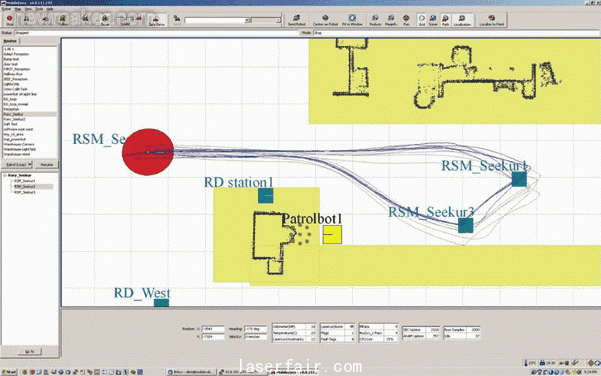The image size is (601, 376).
Task: Click the Localize to Point icon
Action: [492, 20]
